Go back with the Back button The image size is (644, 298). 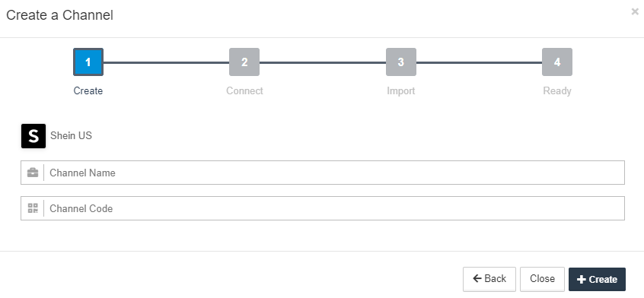pos(489,279)
